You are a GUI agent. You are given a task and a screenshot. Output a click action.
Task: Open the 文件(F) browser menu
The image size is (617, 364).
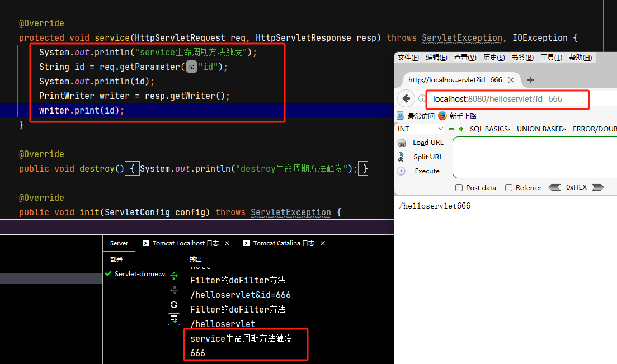408,58
